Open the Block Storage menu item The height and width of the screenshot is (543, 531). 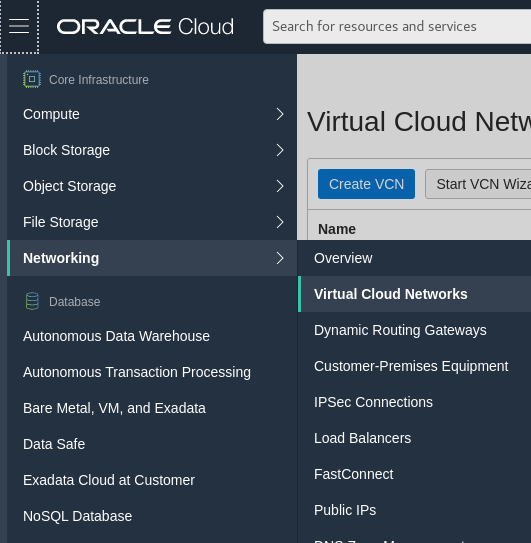tap(152, 150)
